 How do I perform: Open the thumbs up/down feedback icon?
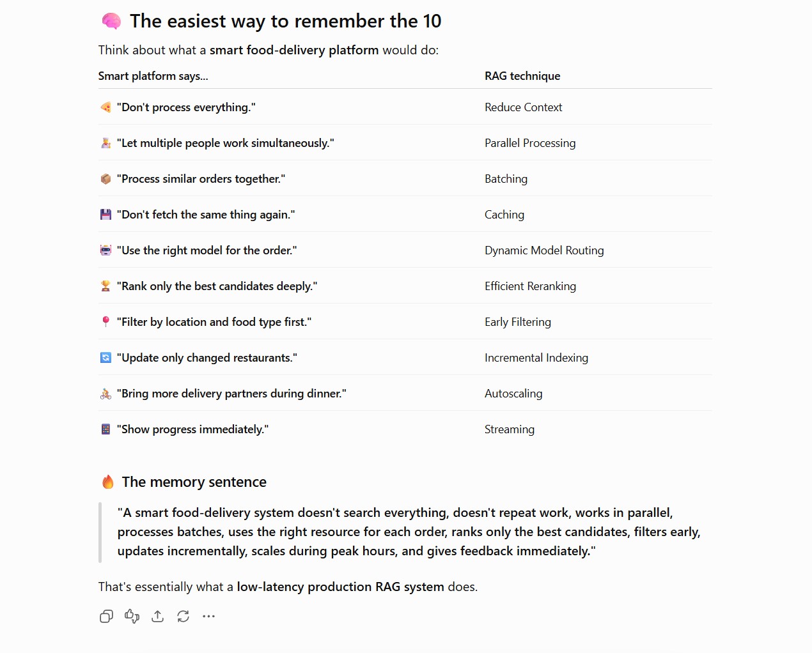point(132,617)
